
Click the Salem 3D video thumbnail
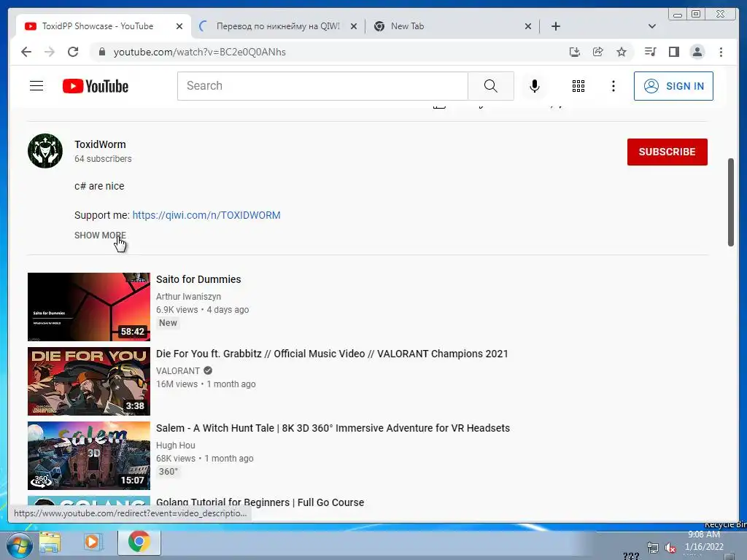point(88,455)
